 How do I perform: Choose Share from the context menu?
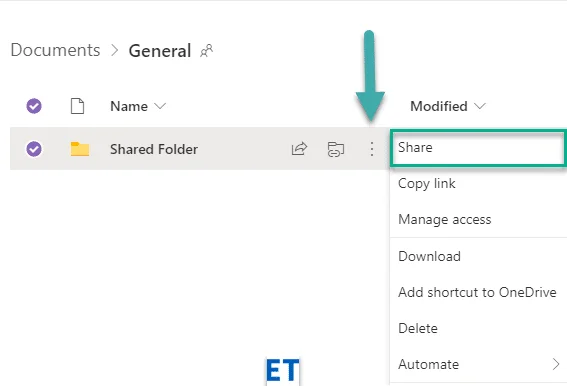[x=478, y=148]
